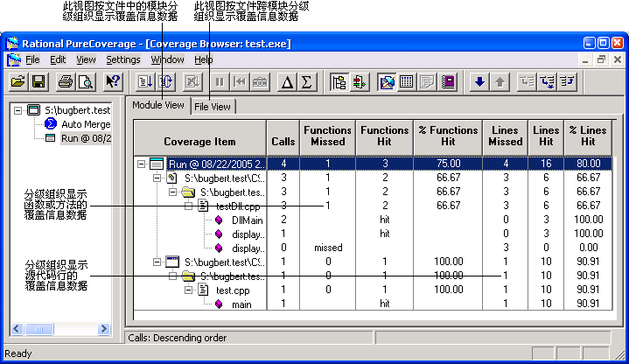Collapse the first S:\bugbert.test\CS module expander
Image resolution: width=629 pixels, height=364 pixels.
pyautogui.click(x=157, y=178)
